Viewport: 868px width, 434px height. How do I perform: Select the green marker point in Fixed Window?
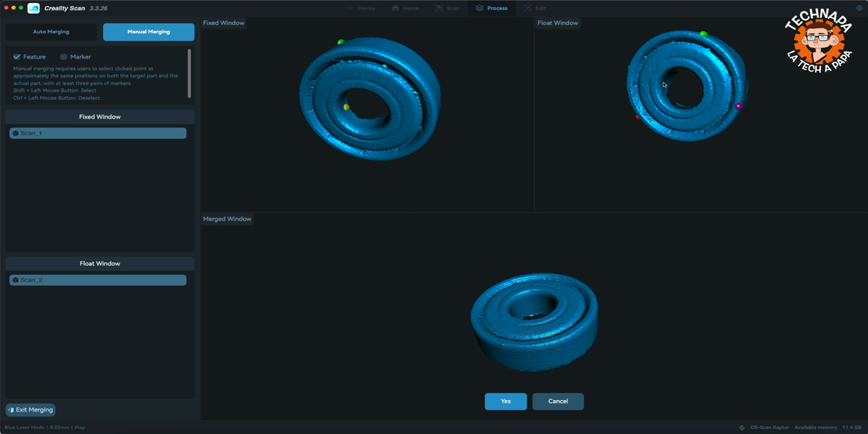pyautogui.click(x=341, y=42)
